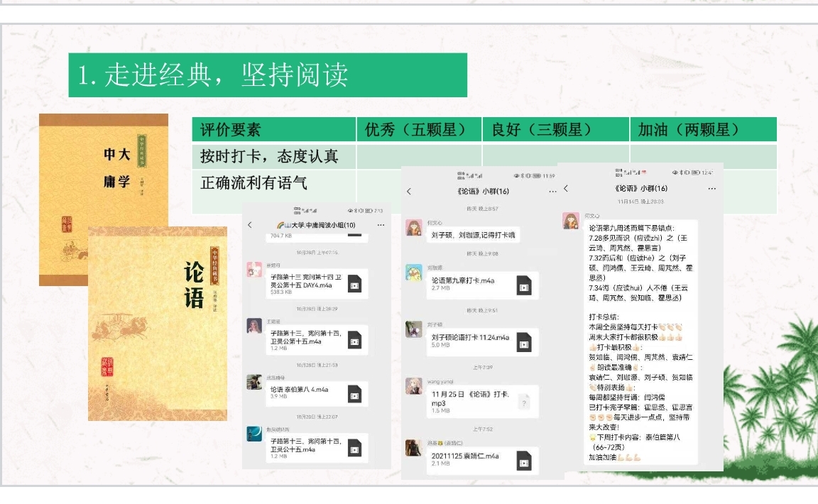The height and width of the screenshot is (504, 818).
Task: Tap avatar beside 刘子硕论语打卡 11.24.m4a
Action: point(414,329)
